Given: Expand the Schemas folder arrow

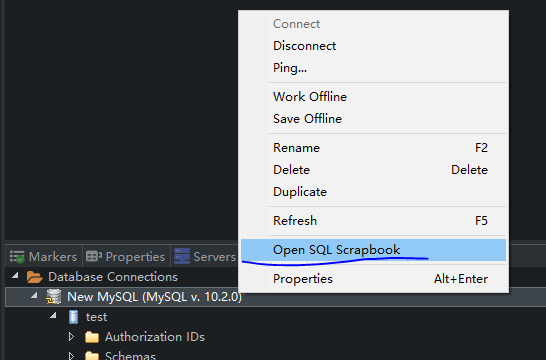Looking at the screenshot, I should (x=71, y=356).
